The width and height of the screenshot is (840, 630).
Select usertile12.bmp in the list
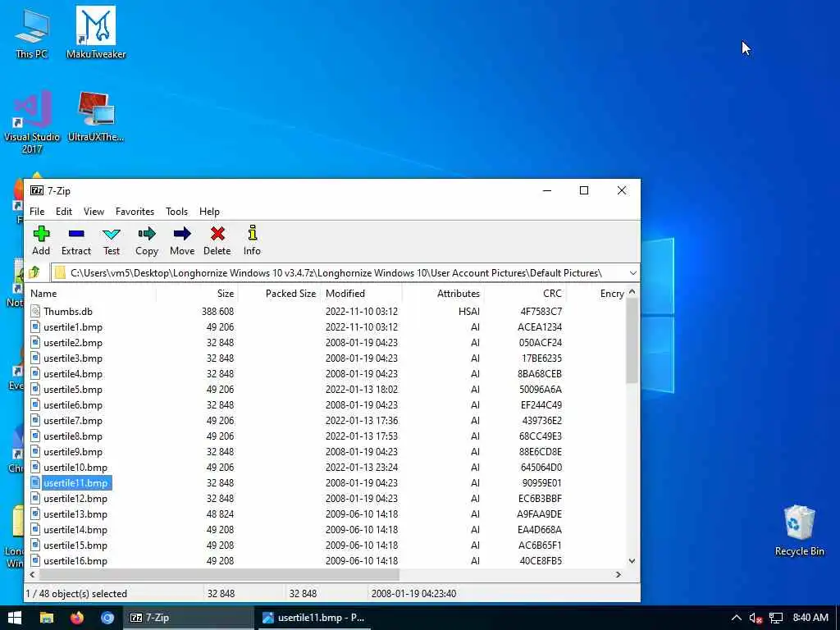point(75,498)
